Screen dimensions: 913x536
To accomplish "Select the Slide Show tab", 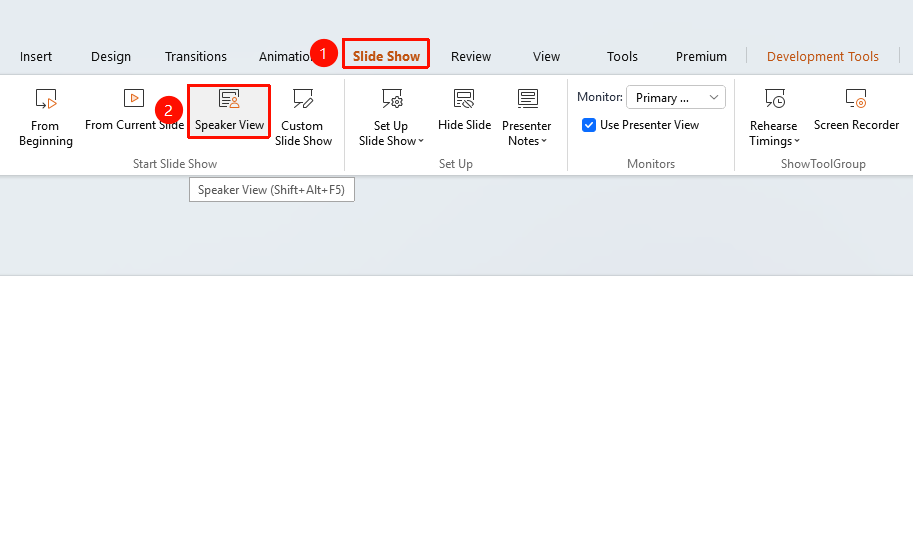I will pos(386,56).
